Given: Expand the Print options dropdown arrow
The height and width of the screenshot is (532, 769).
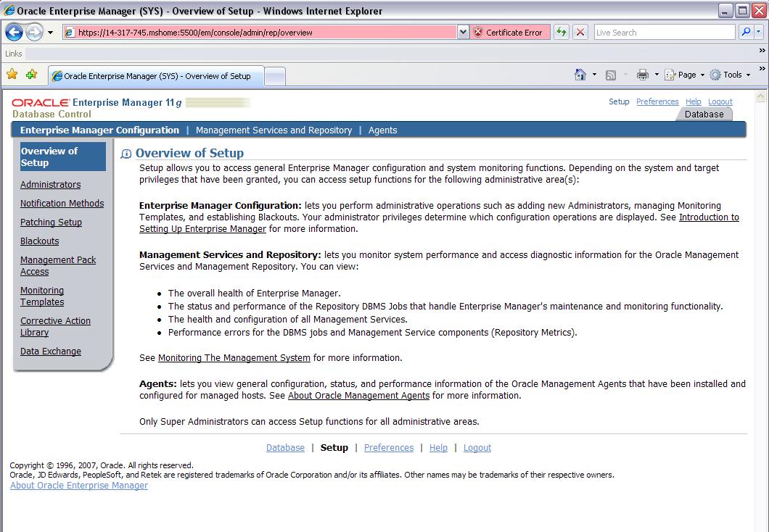Looking at the screenshot, I should [x=657, y=75].
